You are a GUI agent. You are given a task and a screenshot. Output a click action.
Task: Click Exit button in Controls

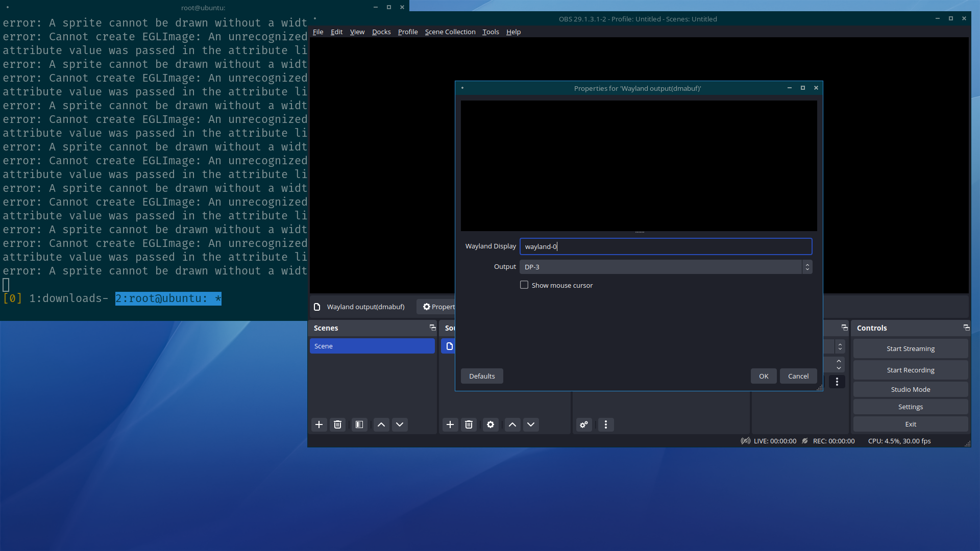pos(911,424)
